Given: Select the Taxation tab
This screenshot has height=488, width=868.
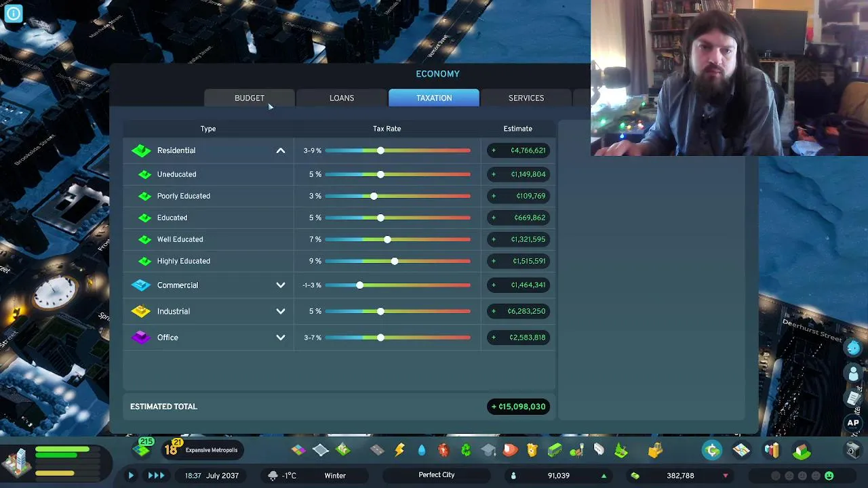Looking at the screenshot, I should [434, 98].
